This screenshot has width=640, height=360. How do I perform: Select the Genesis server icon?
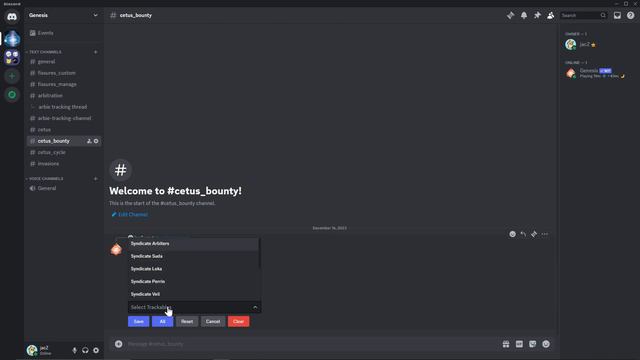(x=12, y=38)
